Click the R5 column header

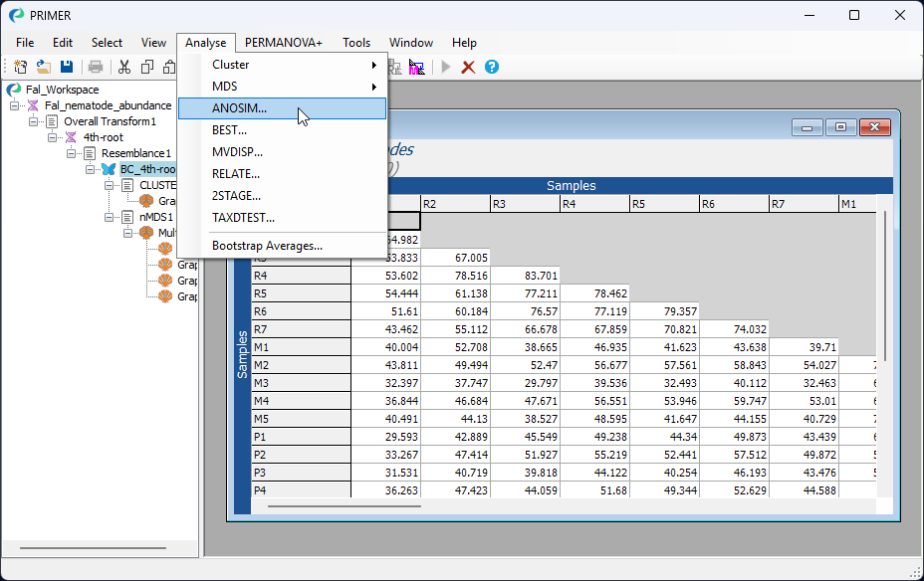(663, 204)
